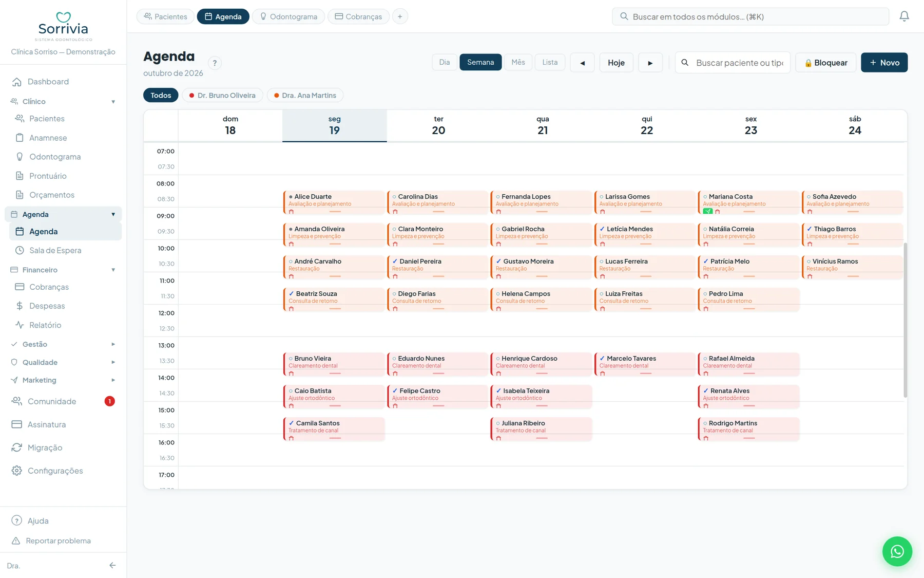Open Migração sync icon item

pyautogui.click(x=63, y=448)
